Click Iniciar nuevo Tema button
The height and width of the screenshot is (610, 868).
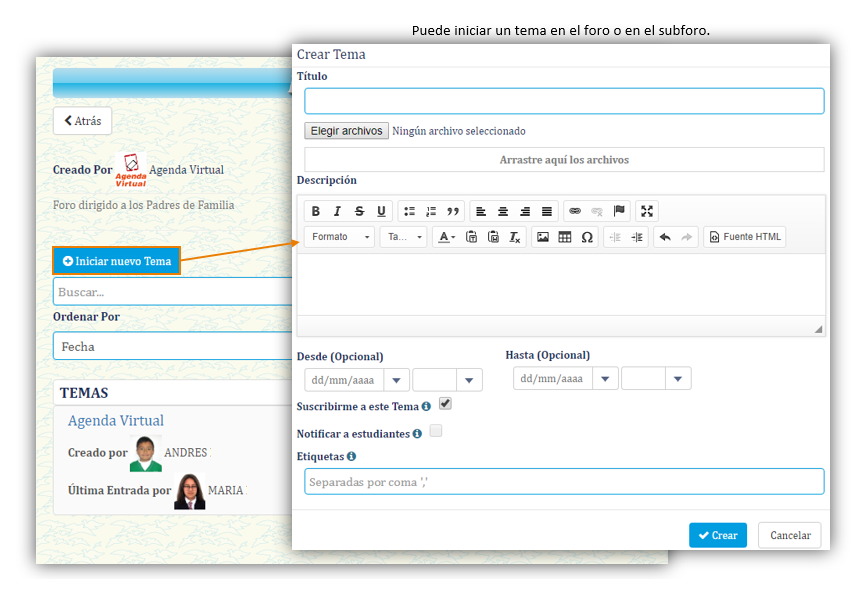[x=117, y=261]
